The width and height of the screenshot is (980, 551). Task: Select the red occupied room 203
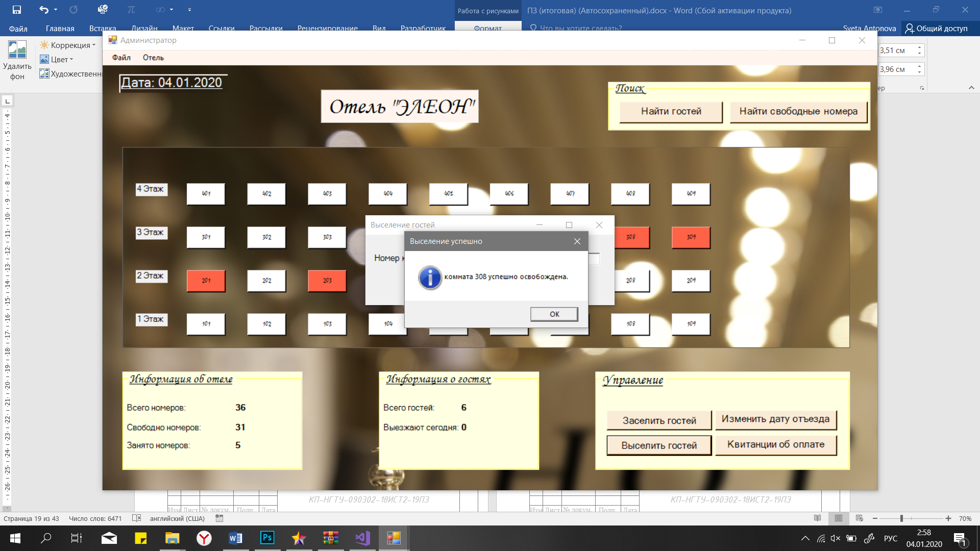[327, 281]
